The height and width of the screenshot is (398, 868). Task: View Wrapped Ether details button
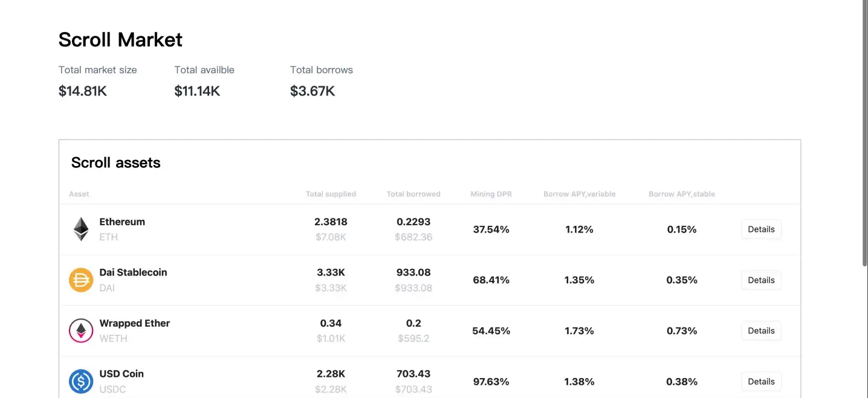point(761,331)
